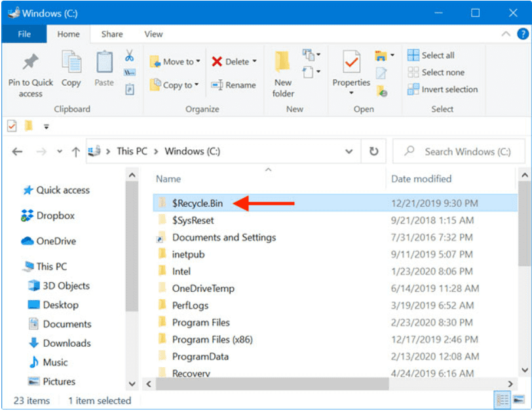The image size is (532, 411).
Task: Click New folder icon in Quick Access Toolbar
Action: tap(29, 126)
